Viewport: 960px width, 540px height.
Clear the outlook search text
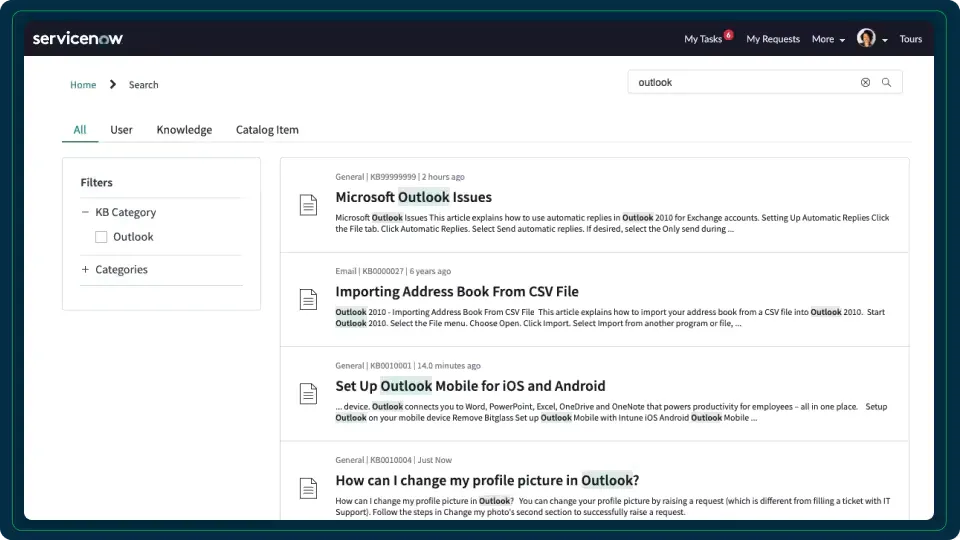865,82
